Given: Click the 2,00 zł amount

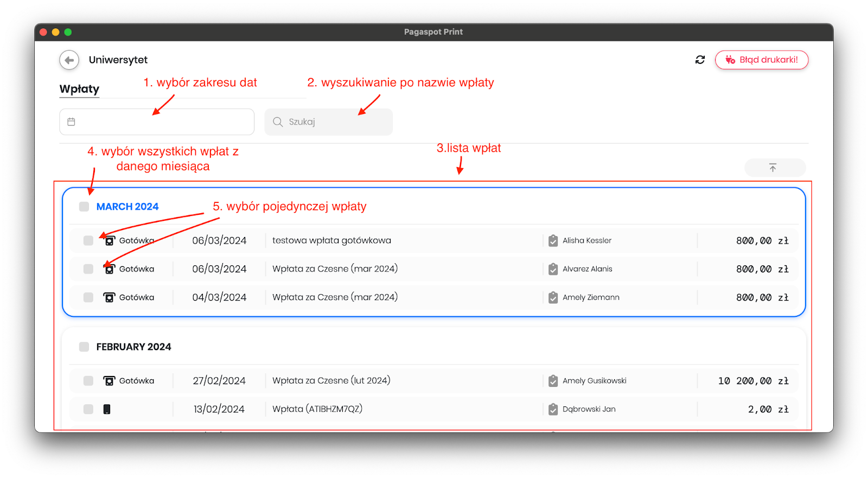Looking at the screenshot, I should [x=768, y=409].
